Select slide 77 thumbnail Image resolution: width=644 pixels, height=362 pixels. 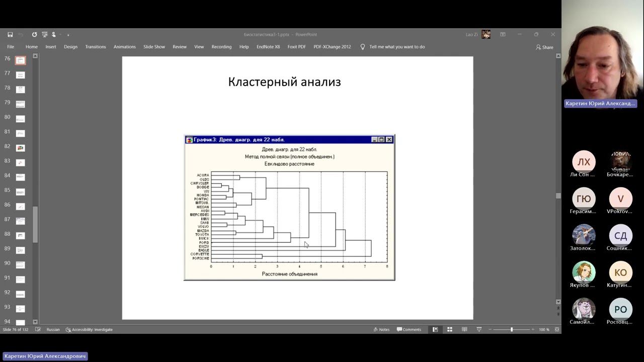click(20, 75)
